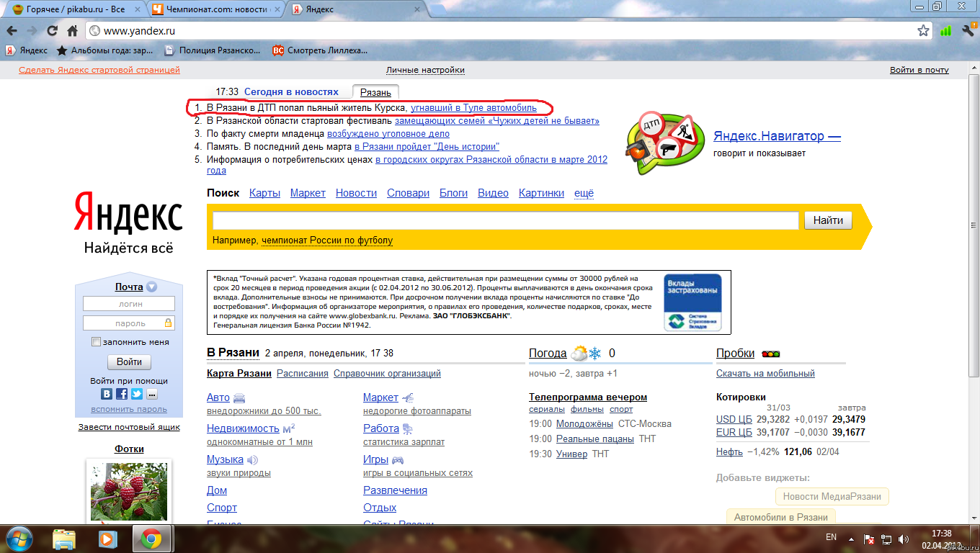Image resolution: width=980 pixels, height=553 pixels.
Task: Open the volume control in system tray
Action: click(904, 539)
